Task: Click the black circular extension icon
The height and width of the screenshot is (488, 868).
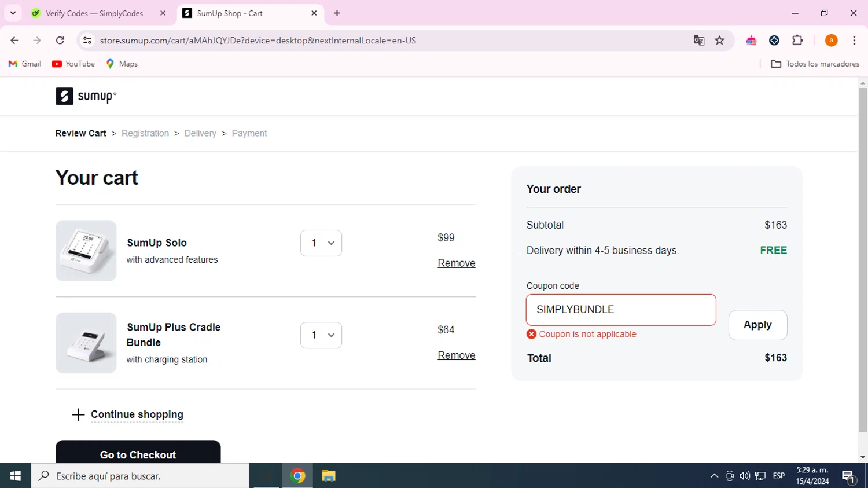Action: tap(774, 41)
